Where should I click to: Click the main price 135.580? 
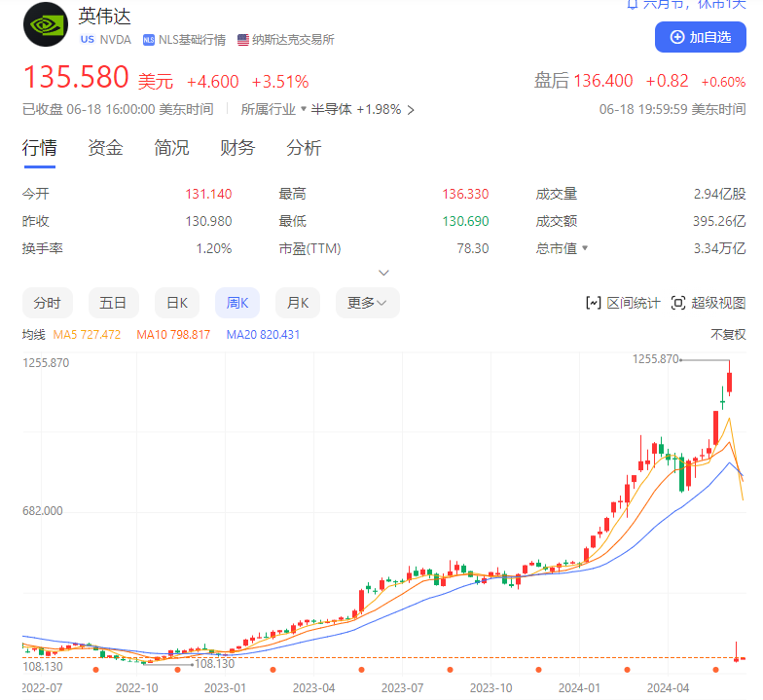click(x=76, y=78)
